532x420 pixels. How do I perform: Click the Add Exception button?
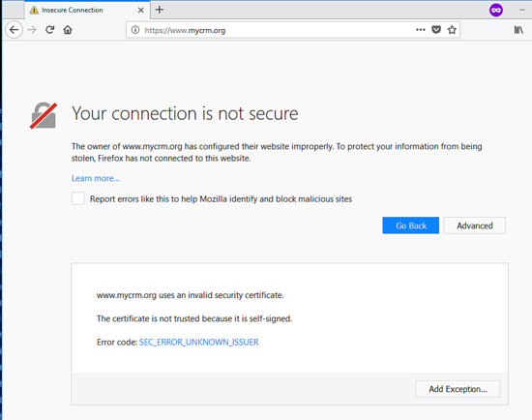458,389
